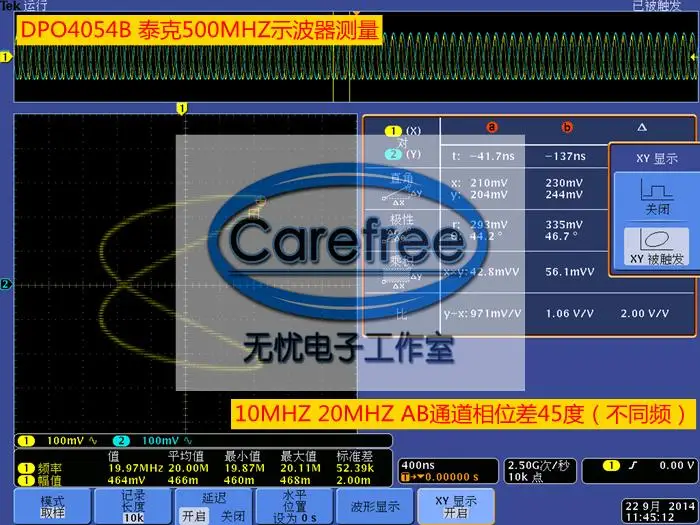The height and width of the screenshot is (525, 700).
Task: Set horizontal position to 0 s button
Action: tap(295, 506)
